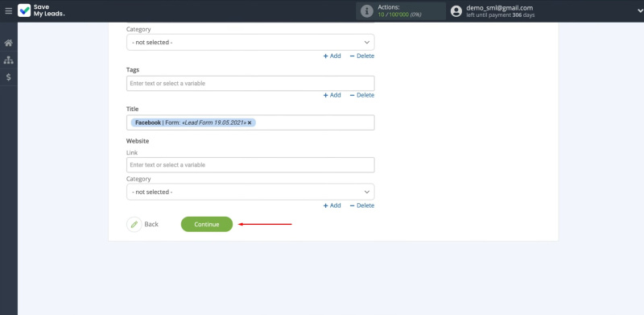Image resolution: width=644 pixels, height=315 pixels.
Task: Click Delete below the Tags field
Action: [x=361, y=95]
